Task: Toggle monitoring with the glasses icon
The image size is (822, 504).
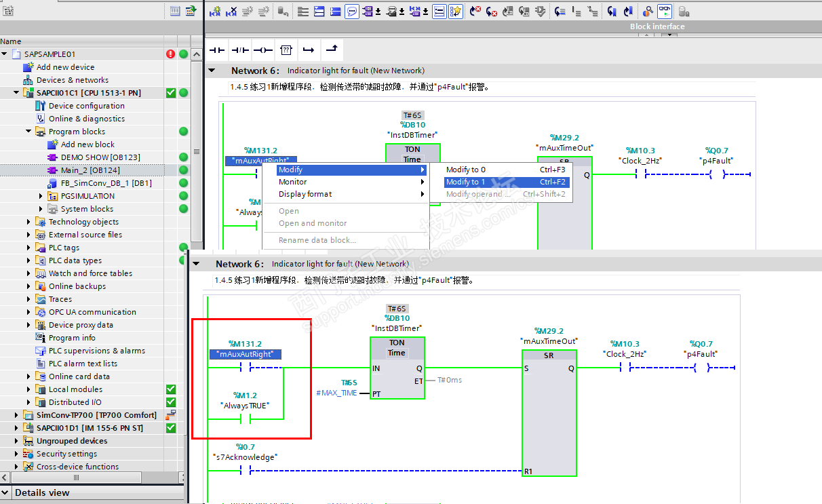Action: pos(664,12)
